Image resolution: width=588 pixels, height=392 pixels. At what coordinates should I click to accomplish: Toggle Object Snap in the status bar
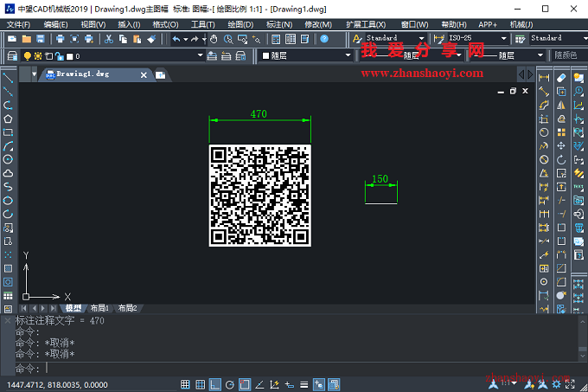245,384
